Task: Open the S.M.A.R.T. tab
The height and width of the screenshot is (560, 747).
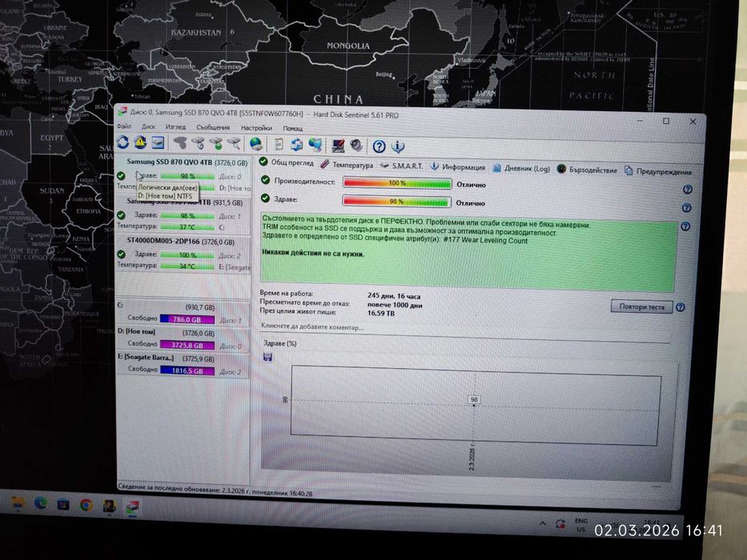Action: tap(402, 166)
